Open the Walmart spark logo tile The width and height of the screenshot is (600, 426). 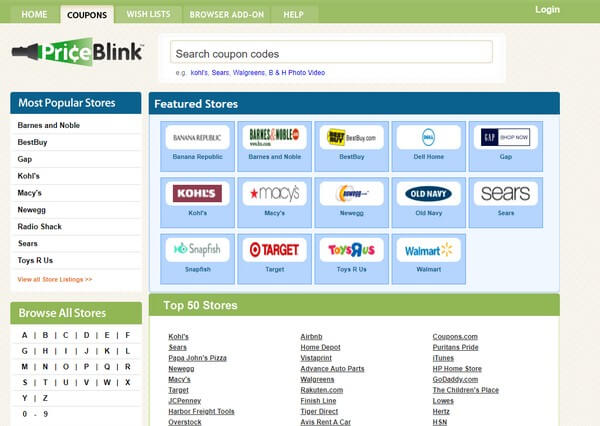(x=429, y=250)
